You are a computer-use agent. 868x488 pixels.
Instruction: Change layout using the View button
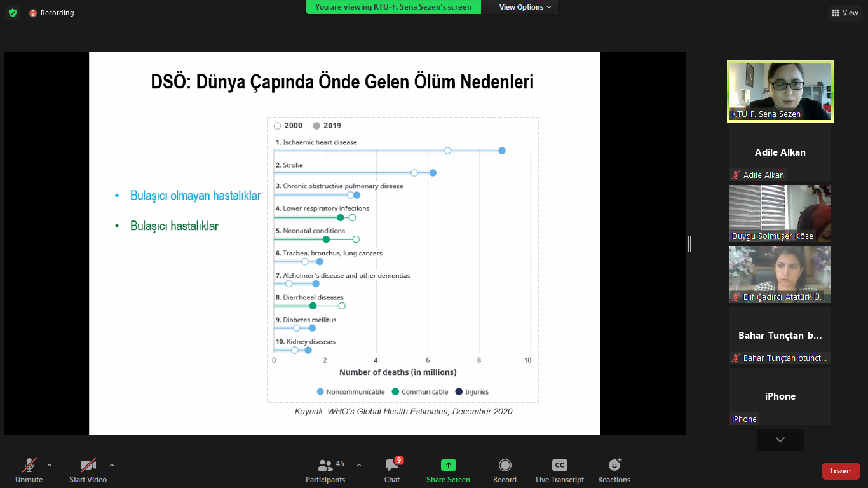point(844,13)
